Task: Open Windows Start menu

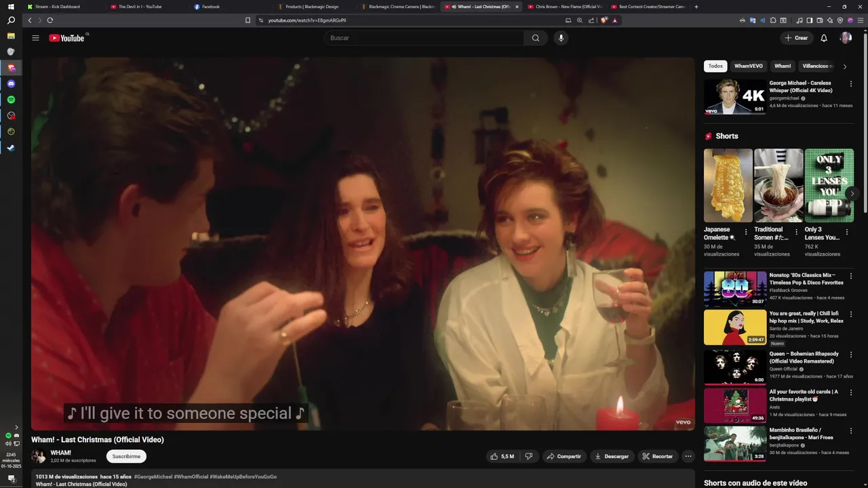Action: 11,7
